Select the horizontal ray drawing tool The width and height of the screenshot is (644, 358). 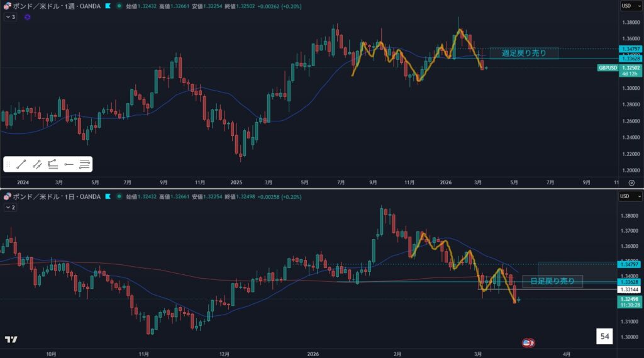(x=69, y=165)
